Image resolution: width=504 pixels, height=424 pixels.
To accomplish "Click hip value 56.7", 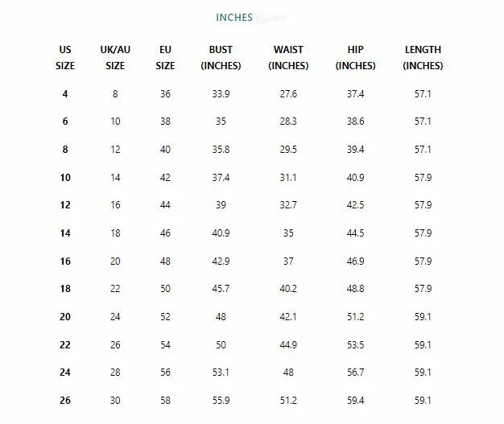I will tap(355, 373).
